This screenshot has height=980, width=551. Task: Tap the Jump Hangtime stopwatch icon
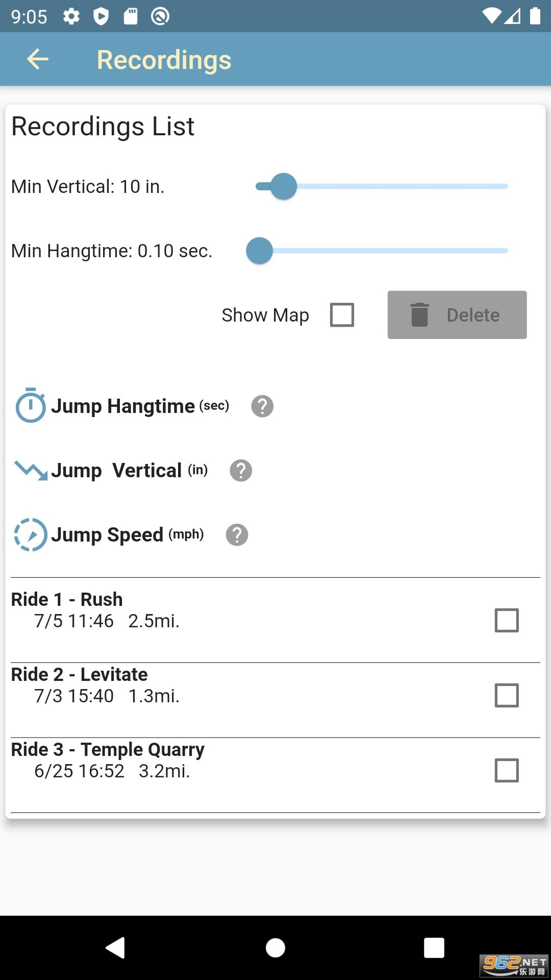click(31, 406)
